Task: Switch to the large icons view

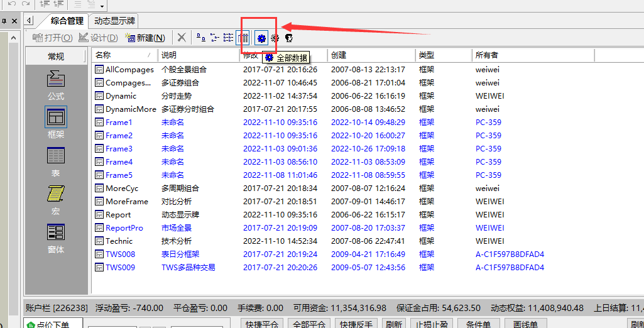Action: click(x=201, y=38)
